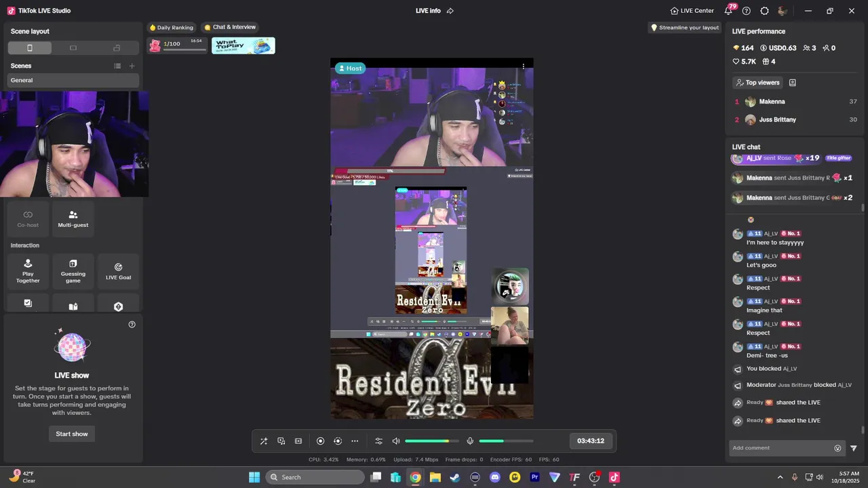Screen dimensions: 868x488
Task: Open the LIVE info title
Action: click(x=428, y=11)
